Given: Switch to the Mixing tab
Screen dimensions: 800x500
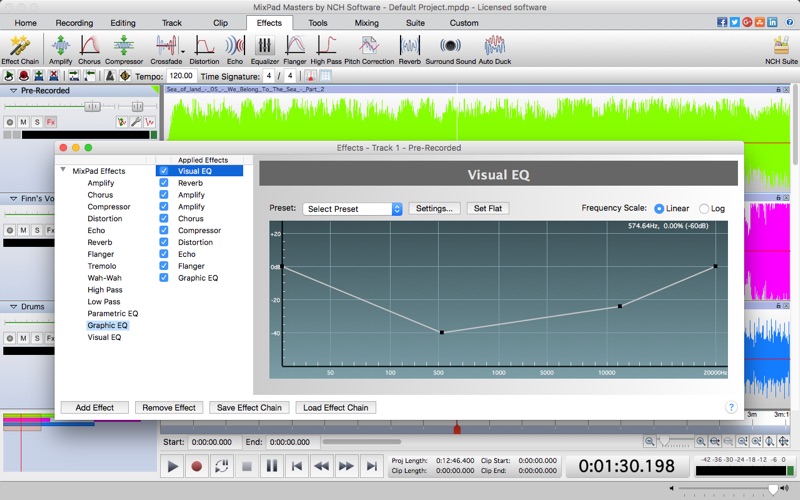Looking at the screenshot, I should pos(366,22).
